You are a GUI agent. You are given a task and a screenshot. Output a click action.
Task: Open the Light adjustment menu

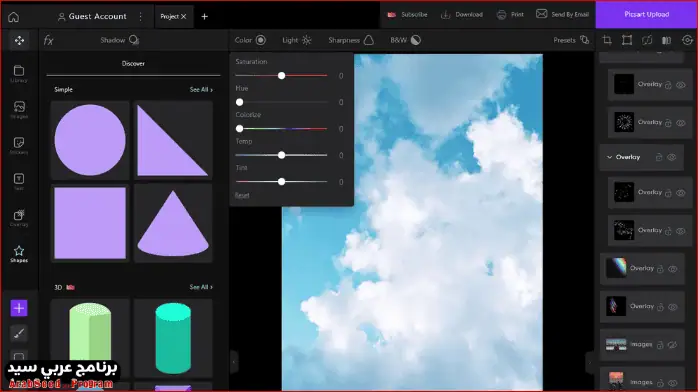pos(297,40)
